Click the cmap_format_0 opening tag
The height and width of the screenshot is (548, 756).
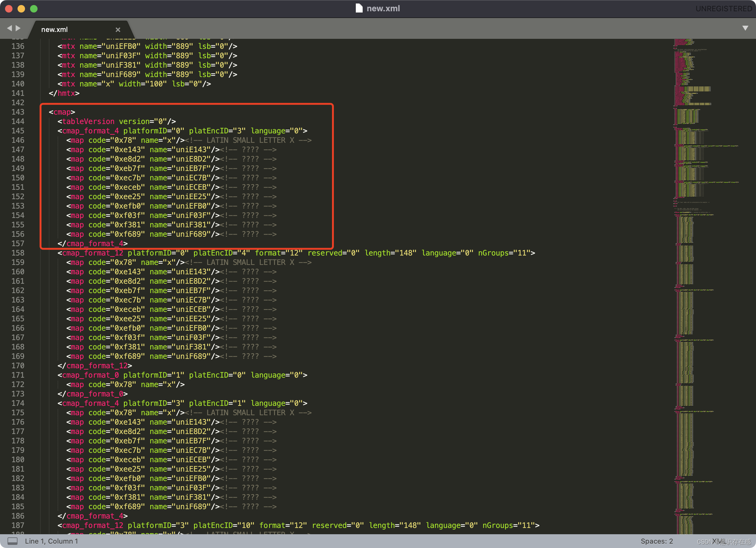(90, 375)
